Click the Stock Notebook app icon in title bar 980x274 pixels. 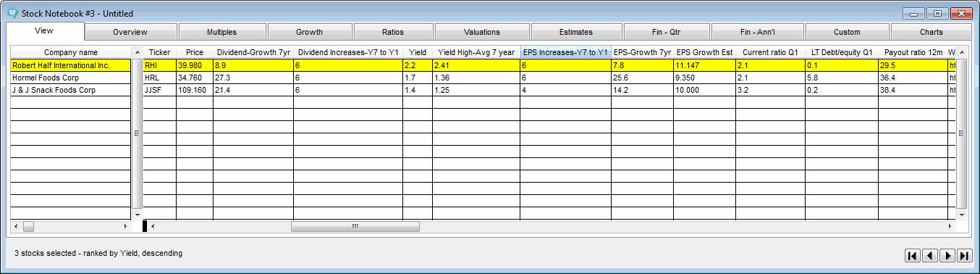(x=12, y=13)
